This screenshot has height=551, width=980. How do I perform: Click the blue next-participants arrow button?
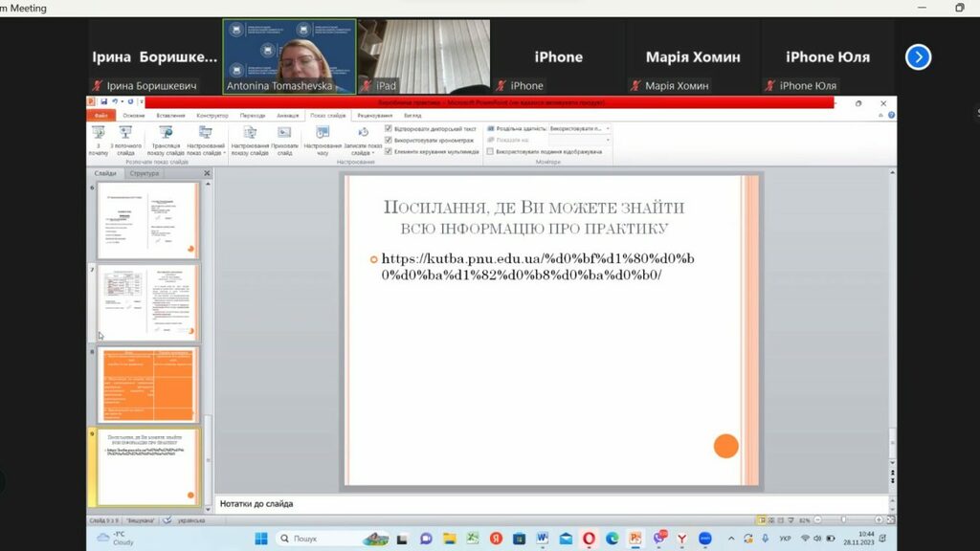tap(918, 57)
